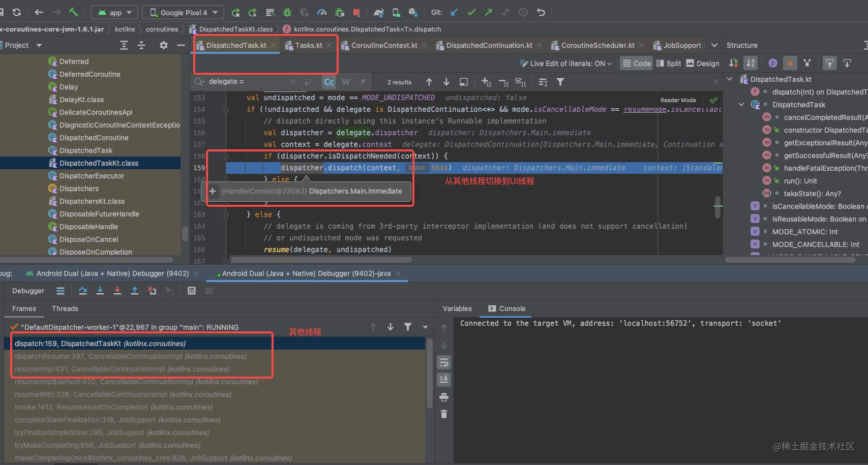Image resolution: width=868 pixels, height=465 pixels.
Task: Open Google Pixel 4 device dropdown
Action: (x=184, y=12)
